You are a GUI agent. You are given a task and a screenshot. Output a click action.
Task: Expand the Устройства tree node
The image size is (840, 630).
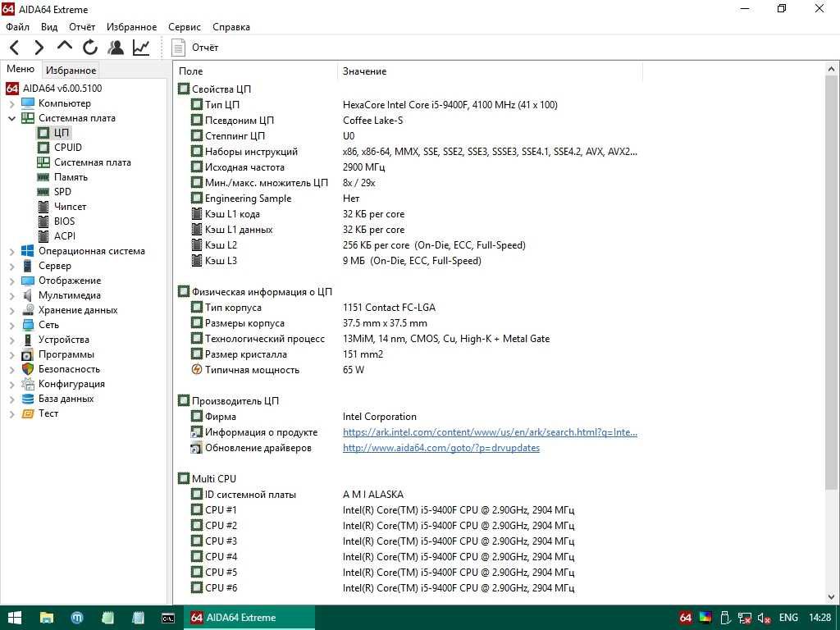(11, 340)
